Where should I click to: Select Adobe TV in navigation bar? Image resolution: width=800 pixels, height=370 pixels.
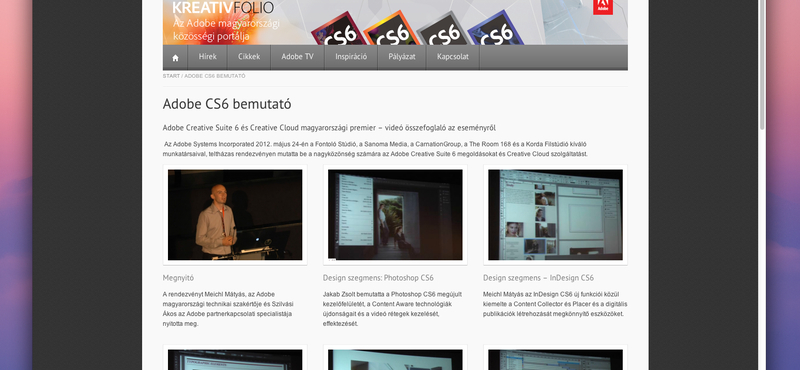(x=297, y=57)
